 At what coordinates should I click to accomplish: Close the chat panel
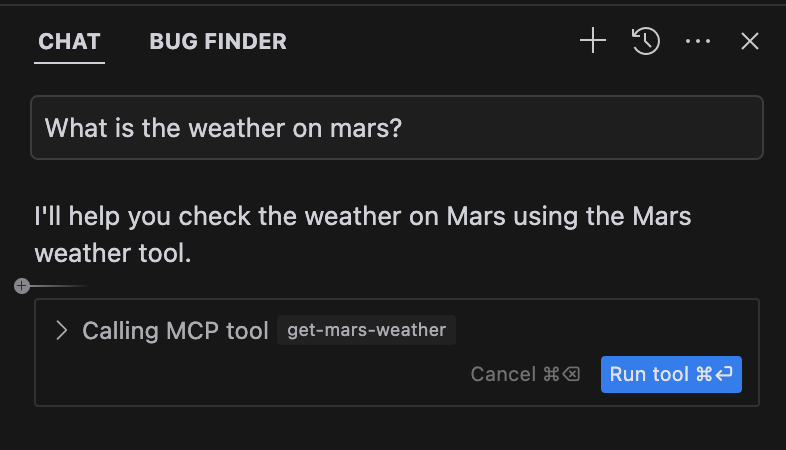pos(750,41)
